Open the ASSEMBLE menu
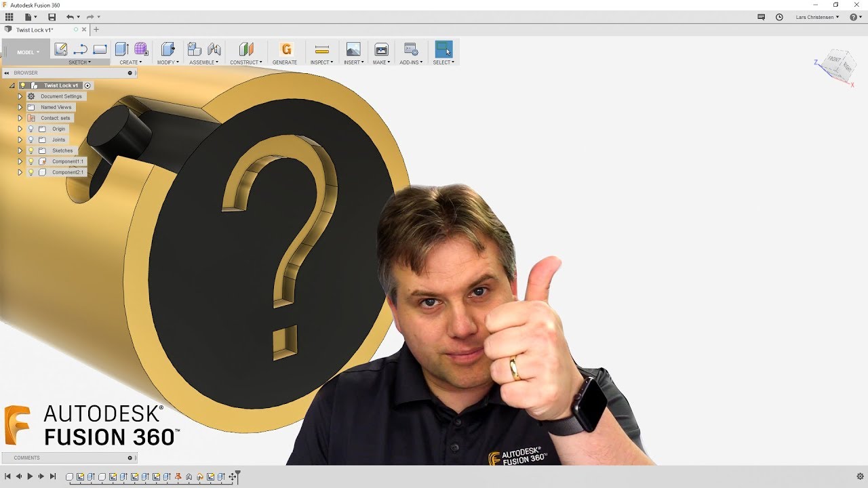Image resolution: width=868 pixels, height=488 pixels. click(204, 62)
